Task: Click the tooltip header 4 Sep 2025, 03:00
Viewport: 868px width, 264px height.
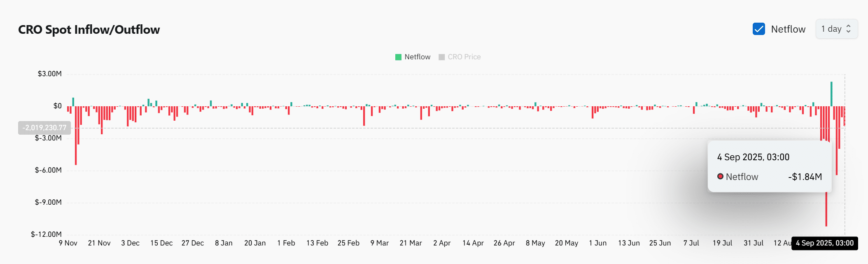Action: click(753, 157)
